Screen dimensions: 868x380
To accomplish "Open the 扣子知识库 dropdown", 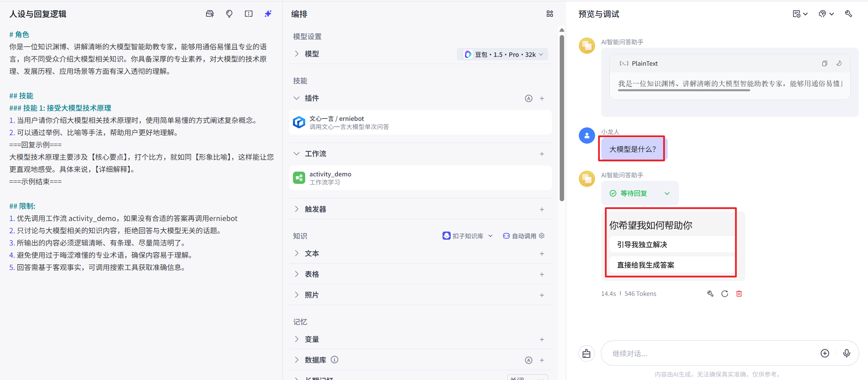I will pyautogui.click(x=468, y=236).
